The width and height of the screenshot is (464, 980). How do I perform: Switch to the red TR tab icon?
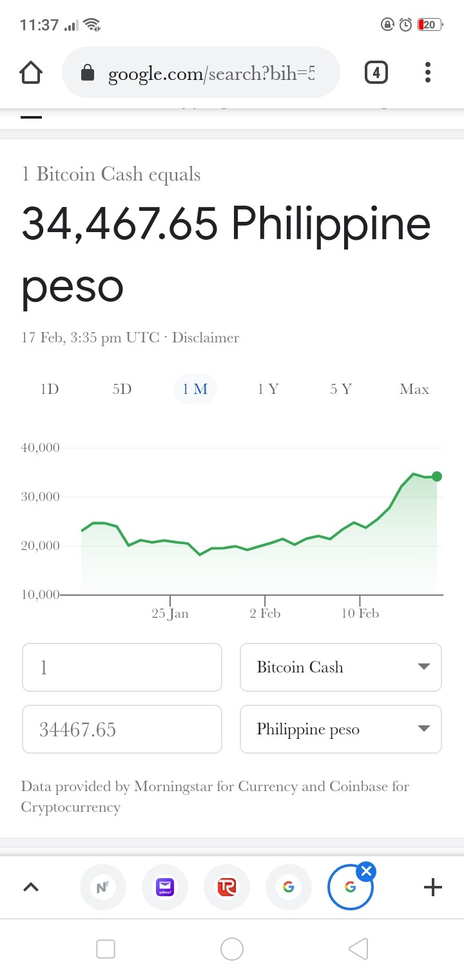(227, 888)
